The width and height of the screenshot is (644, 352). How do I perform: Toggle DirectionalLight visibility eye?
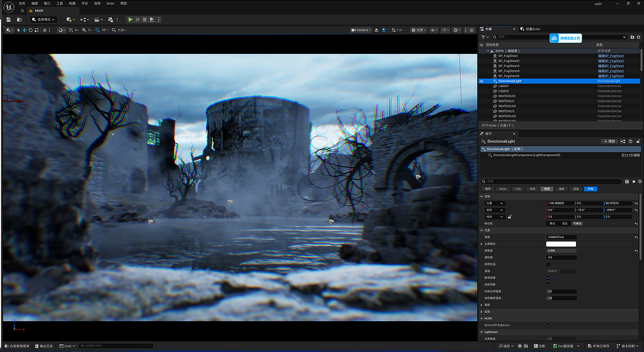[481, 81]
